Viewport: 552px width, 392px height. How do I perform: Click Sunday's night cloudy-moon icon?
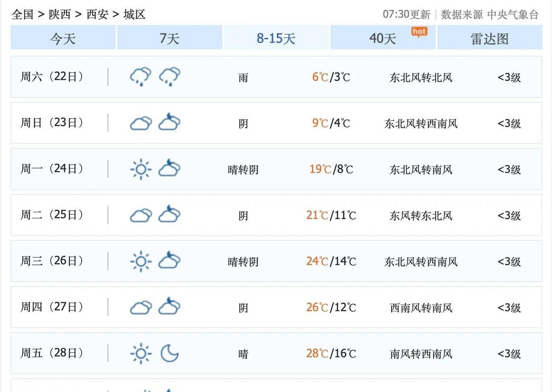(169, 123)
